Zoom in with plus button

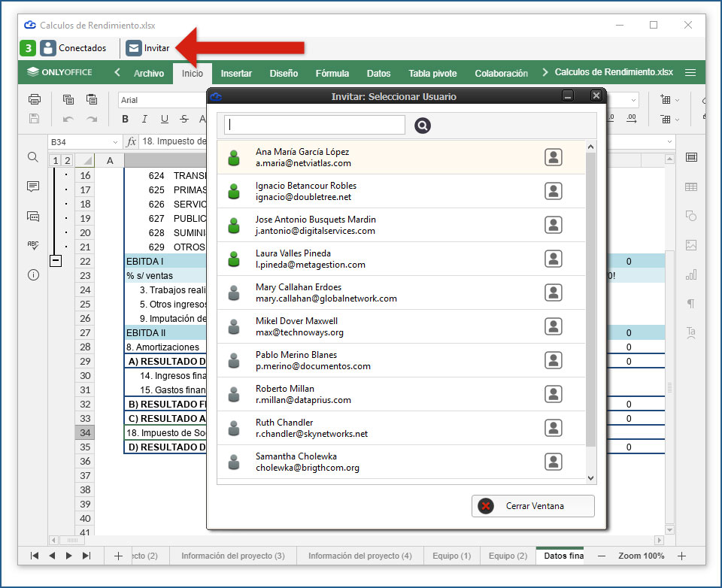(682, 556)
